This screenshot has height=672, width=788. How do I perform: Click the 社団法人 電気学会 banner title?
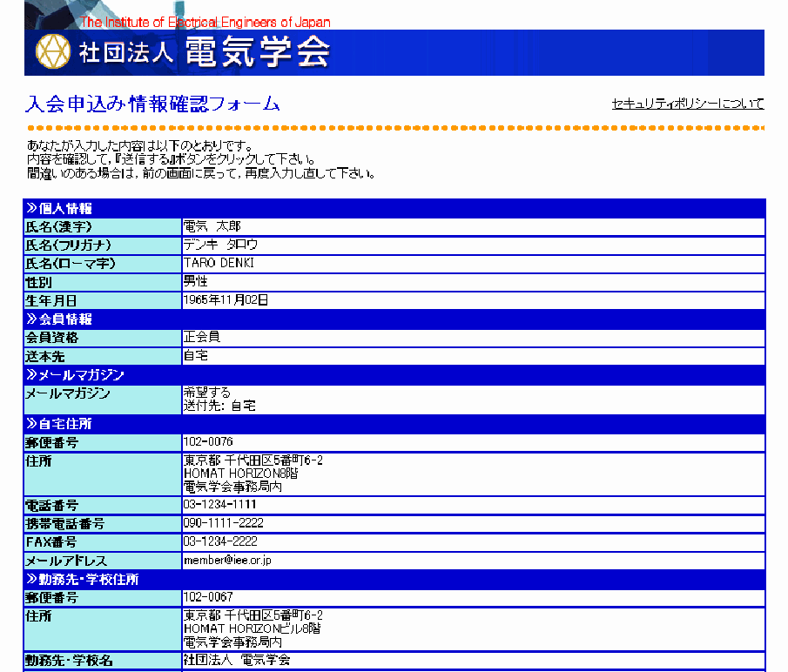pyautogui.click(x=204, y=53)
